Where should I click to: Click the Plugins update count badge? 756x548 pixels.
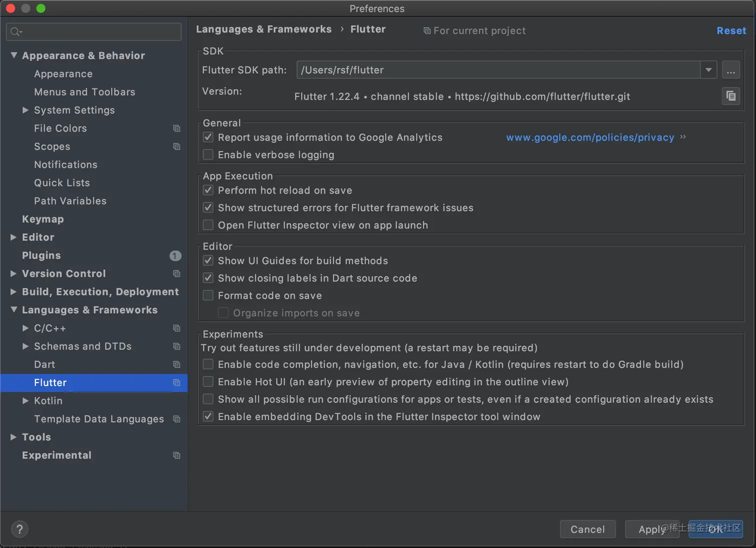175,255
